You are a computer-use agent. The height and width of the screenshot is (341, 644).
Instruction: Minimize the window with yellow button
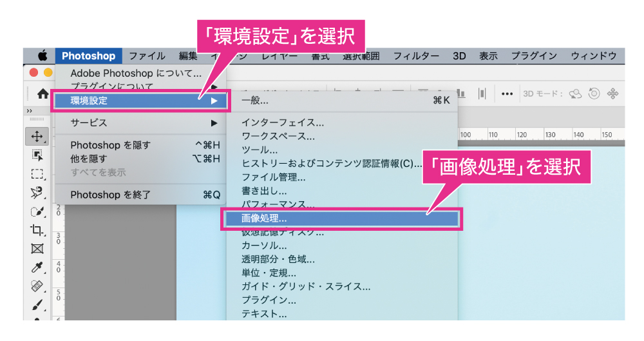tap(48, 73)
